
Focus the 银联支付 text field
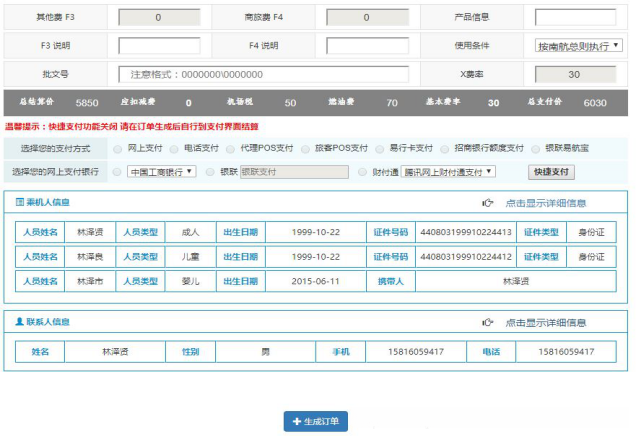(x=294, y=172)
